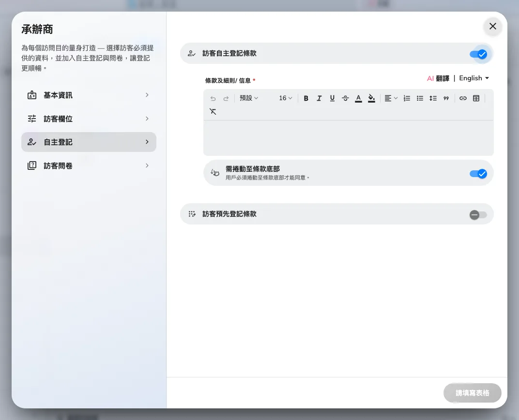This screenshot has height=420, width=519.
Task: Toggle underline formatting
Action: pos(332,98)
